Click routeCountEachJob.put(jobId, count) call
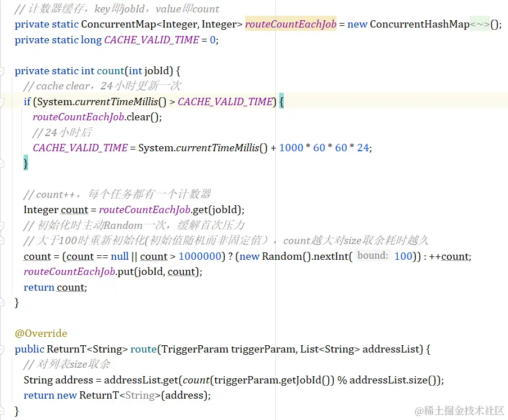 113,272
